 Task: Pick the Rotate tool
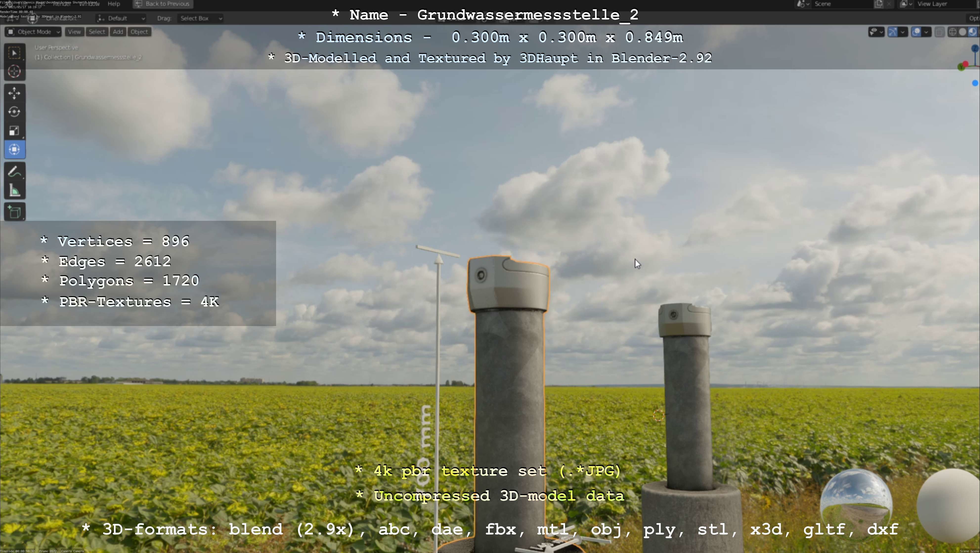[x=14, y=112]
